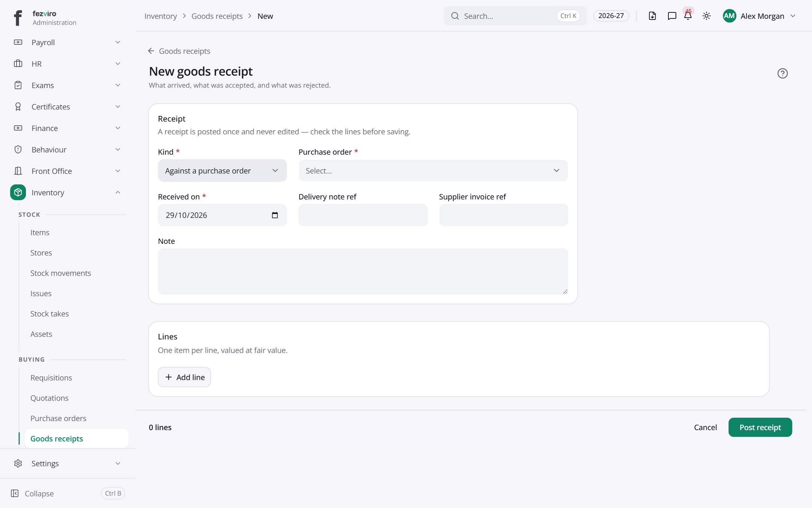The width and height of the screenshot is (812, 508).
Task: Click the HR sidebar icon
Action: [18, 64]
